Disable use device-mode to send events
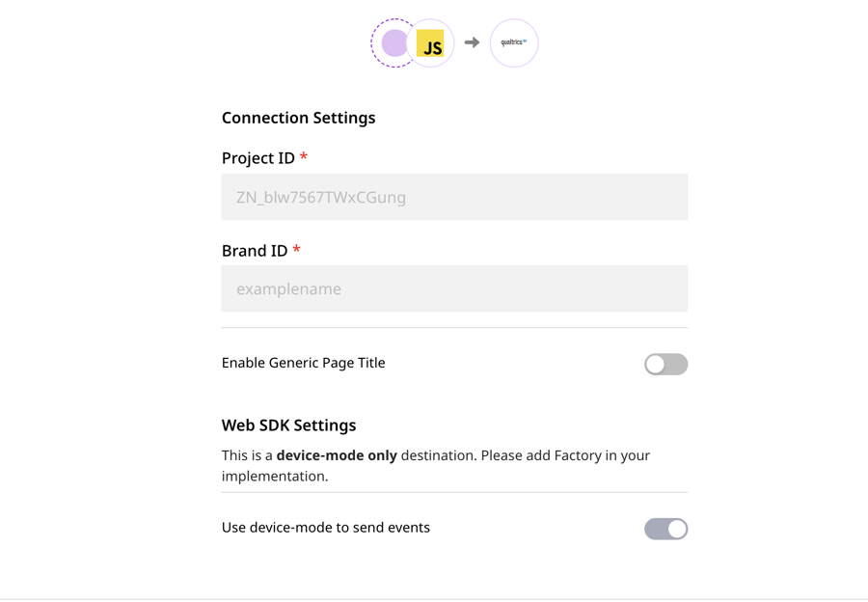 [665, 529]
